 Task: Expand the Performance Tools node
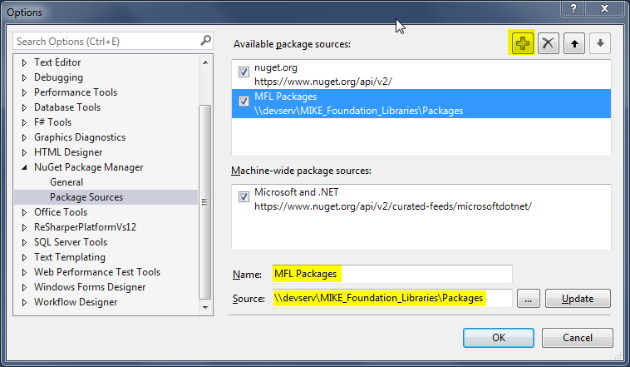tap(24, 92)
